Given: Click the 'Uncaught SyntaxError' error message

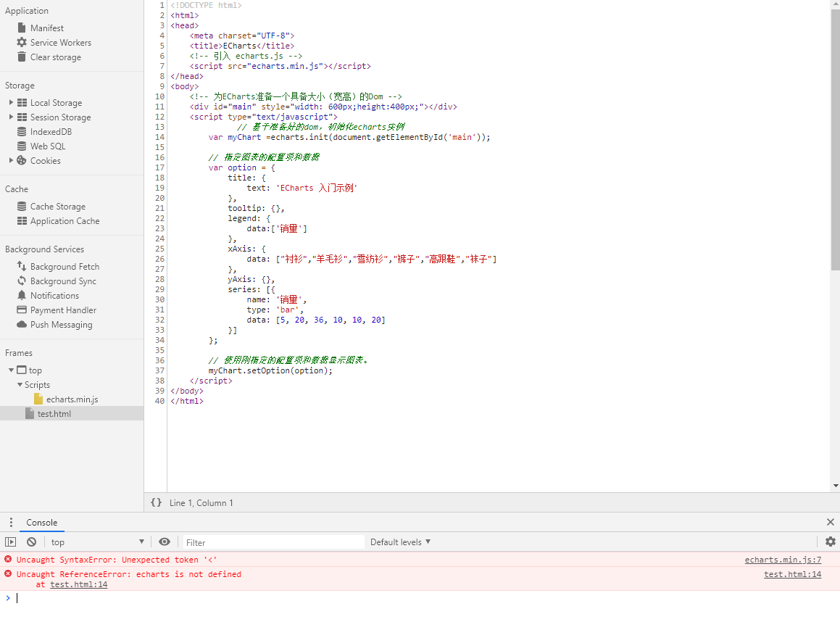Looking at the screenshot, I should [x=117, y=560].
